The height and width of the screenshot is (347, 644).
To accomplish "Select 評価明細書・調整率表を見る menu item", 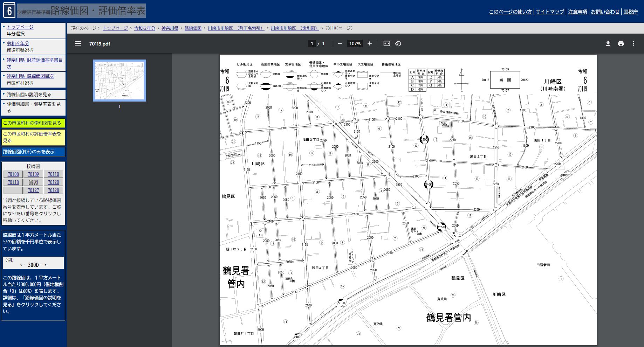I will (34, 107).
